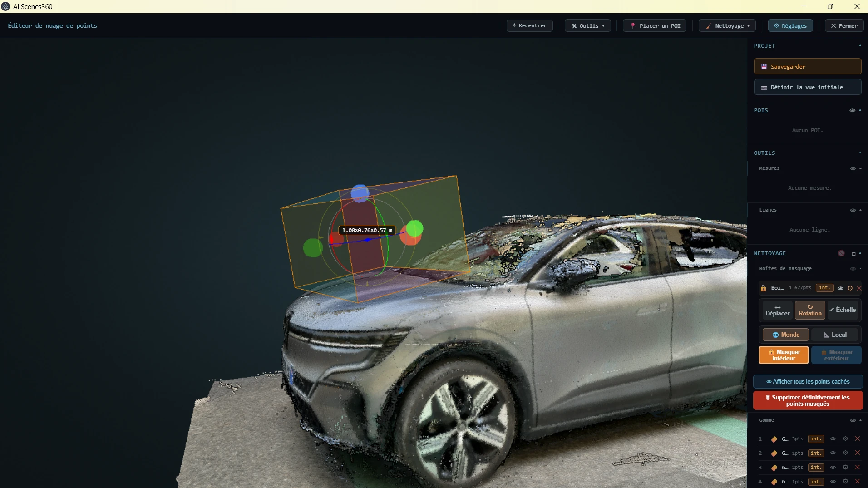
Task: Click Masquer intérieur button
Action: 784,355
